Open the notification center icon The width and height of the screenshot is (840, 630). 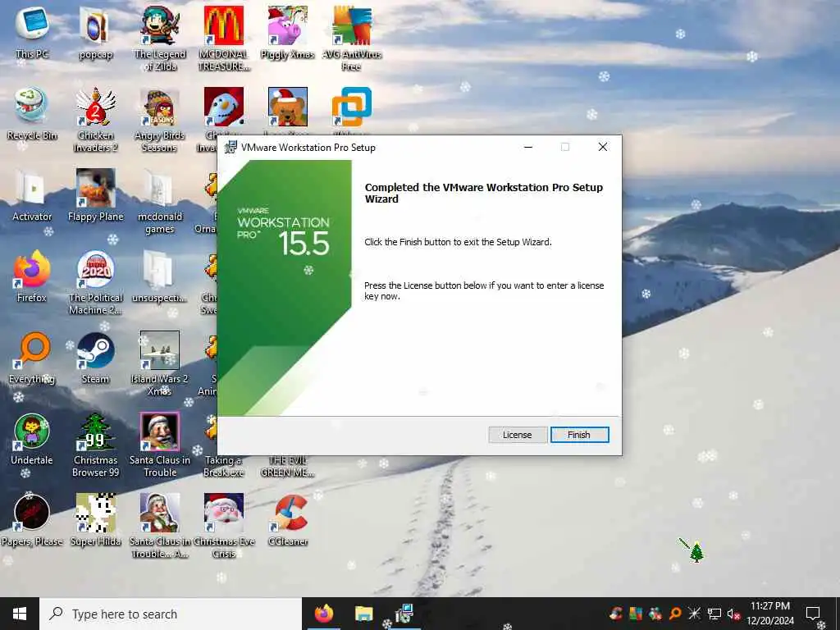tap(813, 614)
